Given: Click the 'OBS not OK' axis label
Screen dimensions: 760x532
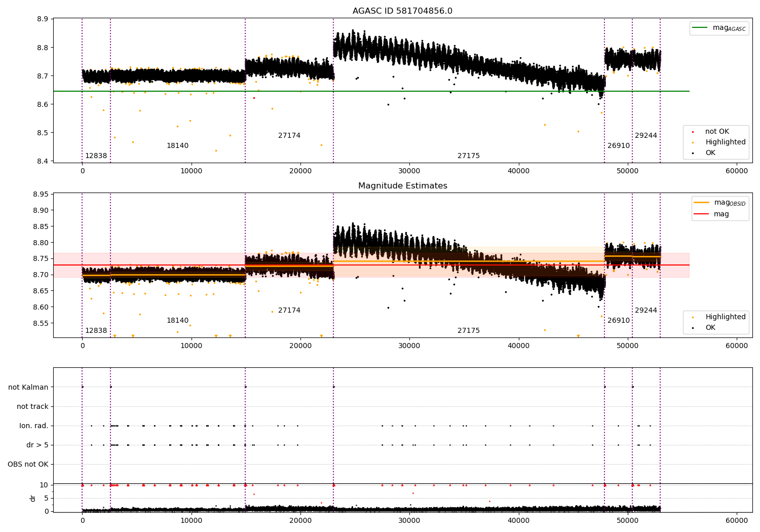Looking at the screenshot, I should click(28, 465).
